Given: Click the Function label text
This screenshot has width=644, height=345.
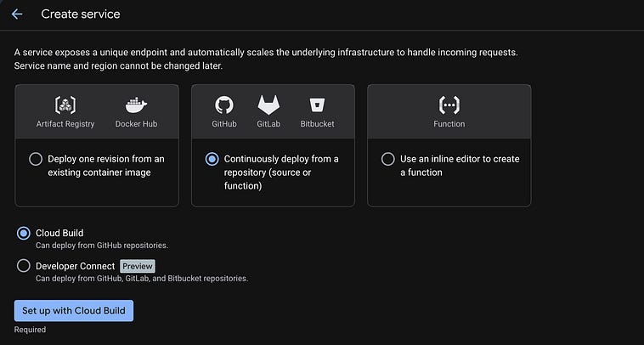Looking at the screenshot, I should [x=449, y=124].
